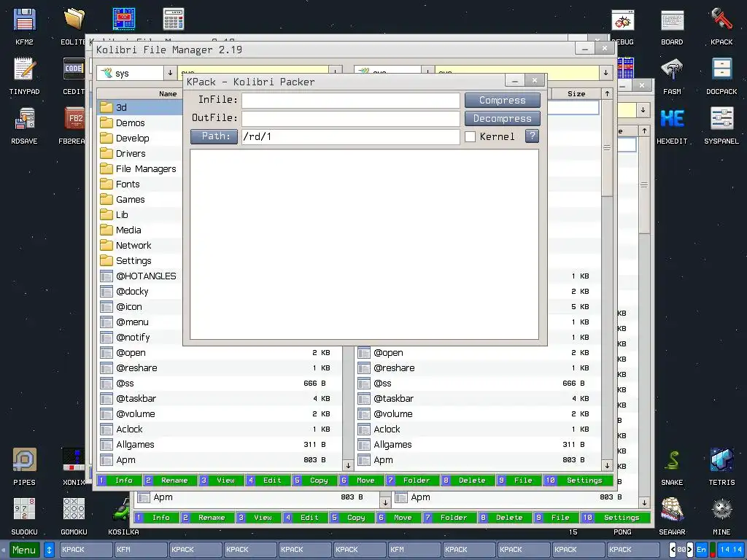Screen dimensions: 747x560
Task: Launch the GOMOKU game icon
Action: pos(74,516)
